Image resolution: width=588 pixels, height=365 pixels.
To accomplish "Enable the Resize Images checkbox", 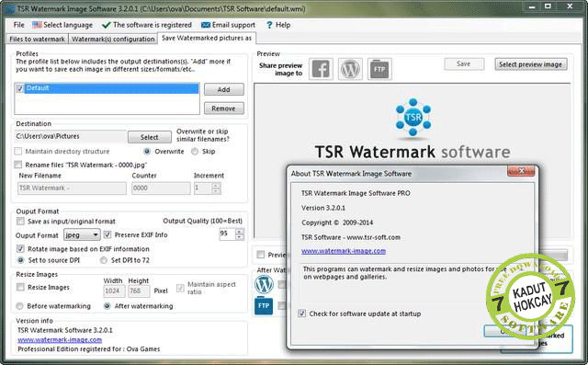I will click(20, 288).
